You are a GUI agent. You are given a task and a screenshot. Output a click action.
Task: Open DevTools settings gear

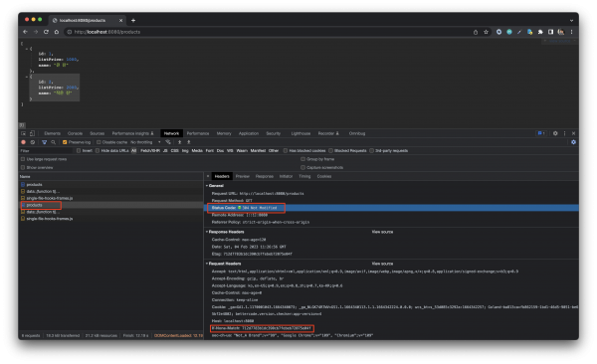pyautogui.click(x=555, y=133)
